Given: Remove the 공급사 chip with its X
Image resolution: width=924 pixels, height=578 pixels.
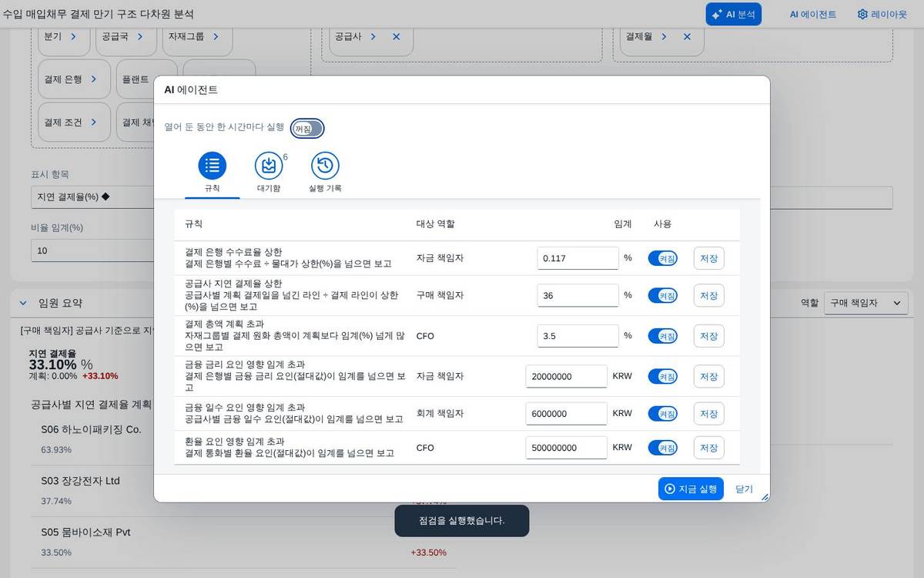Looking at the screenshot, I should (x=397, y=36).
